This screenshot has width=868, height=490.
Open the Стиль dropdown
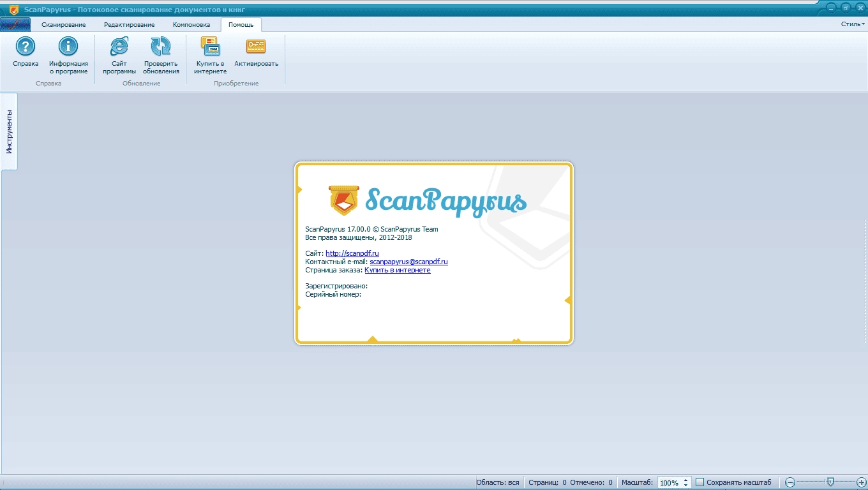pyautogui.click(x=853, y=24)
